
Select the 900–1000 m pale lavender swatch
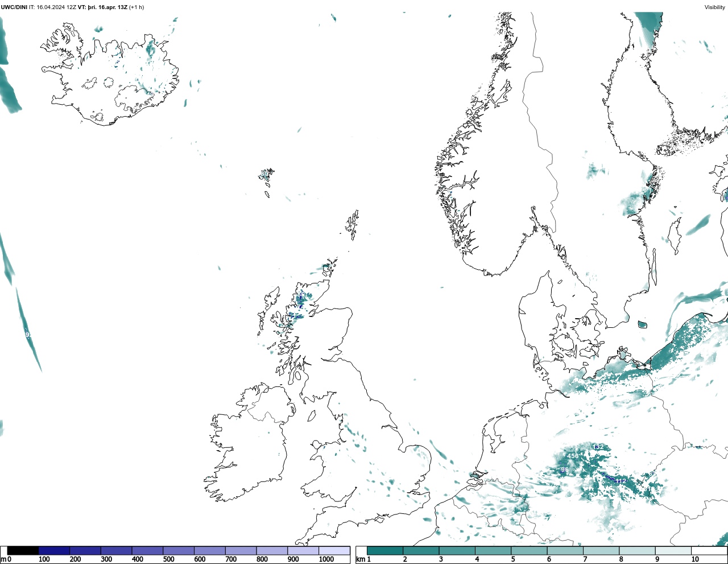[x=303, y=550]
